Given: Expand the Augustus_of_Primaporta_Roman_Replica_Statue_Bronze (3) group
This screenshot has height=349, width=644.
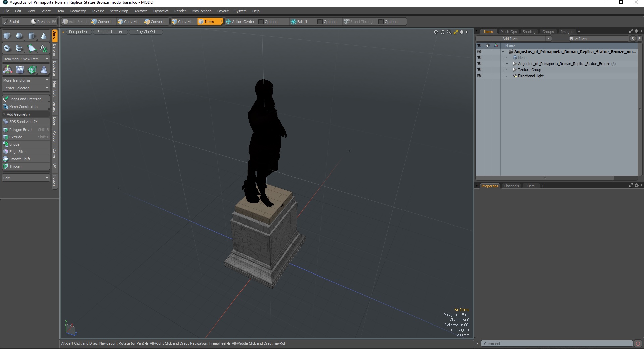Looking at the screenshot, I should click(507, 64).
